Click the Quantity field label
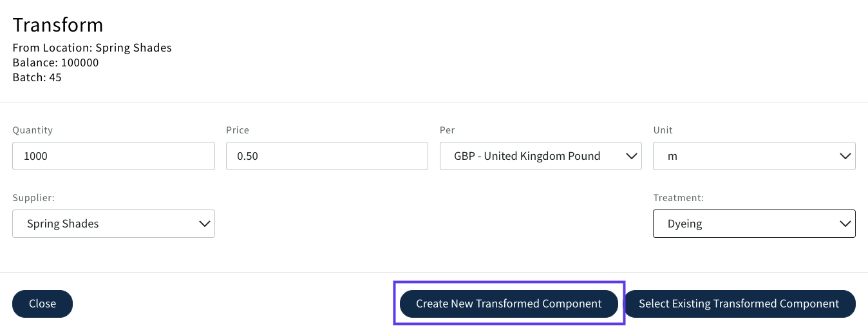 pos(32,130)
